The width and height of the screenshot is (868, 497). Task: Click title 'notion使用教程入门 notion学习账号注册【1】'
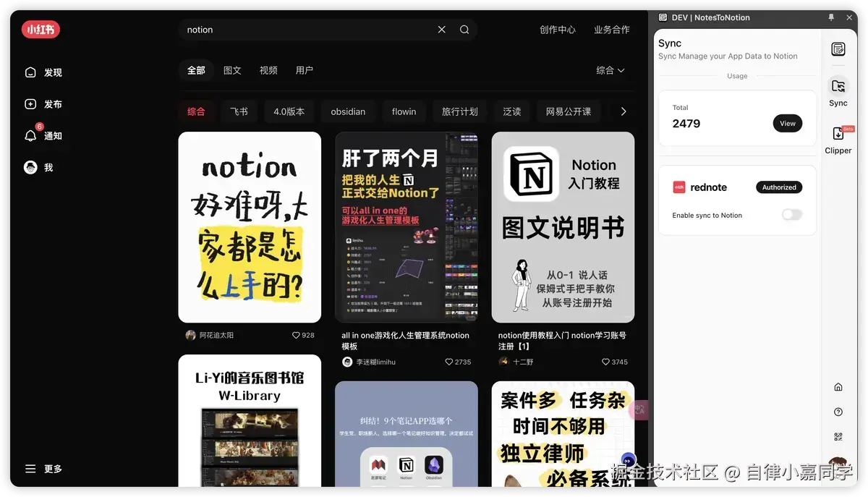pos(562,341)
